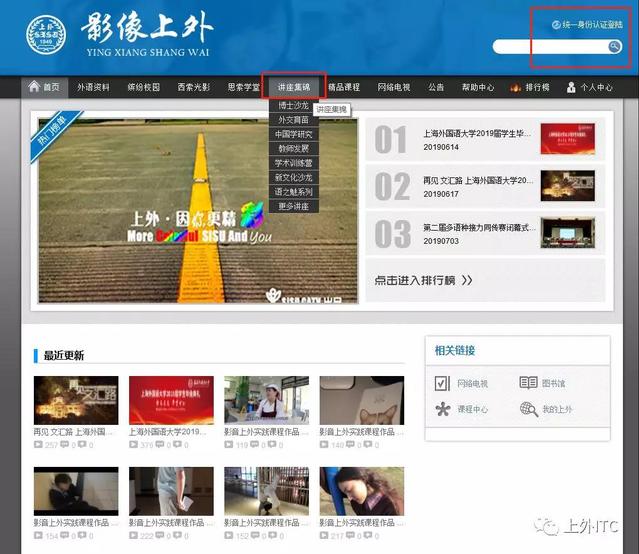The image size is (639, 554).
Task: Click the 我的上外 globe search icon
Action: tap(529, 409)
